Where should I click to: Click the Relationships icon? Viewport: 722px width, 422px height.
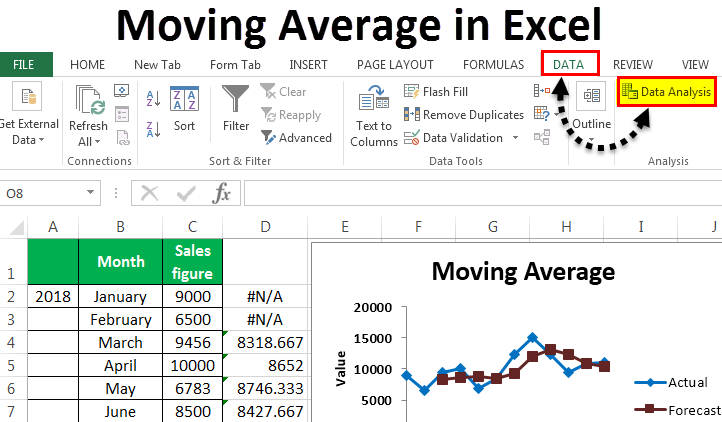coord(542,137)
